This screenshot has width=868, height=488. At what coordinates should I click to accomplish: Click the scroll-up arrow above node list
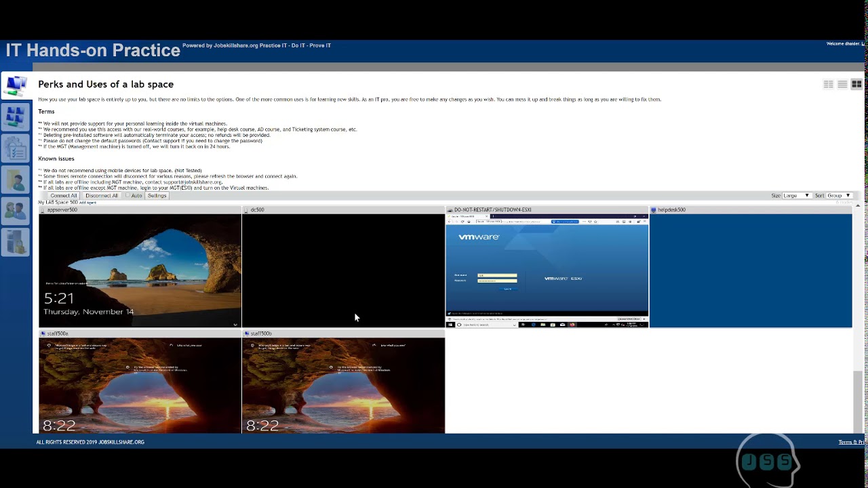(858, 205)
